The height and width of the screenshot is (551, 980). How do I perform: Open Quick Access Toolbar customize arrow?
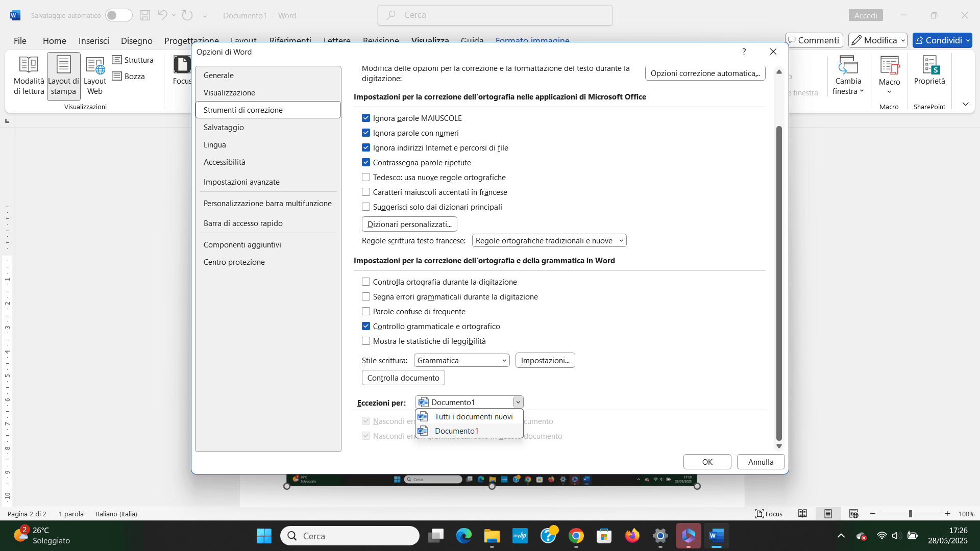205,16
